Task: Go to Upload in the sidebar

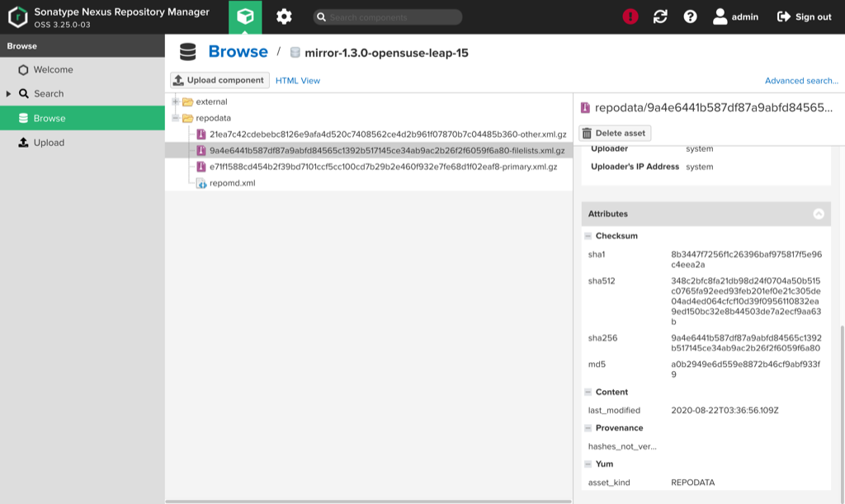Action: (83, 143)
